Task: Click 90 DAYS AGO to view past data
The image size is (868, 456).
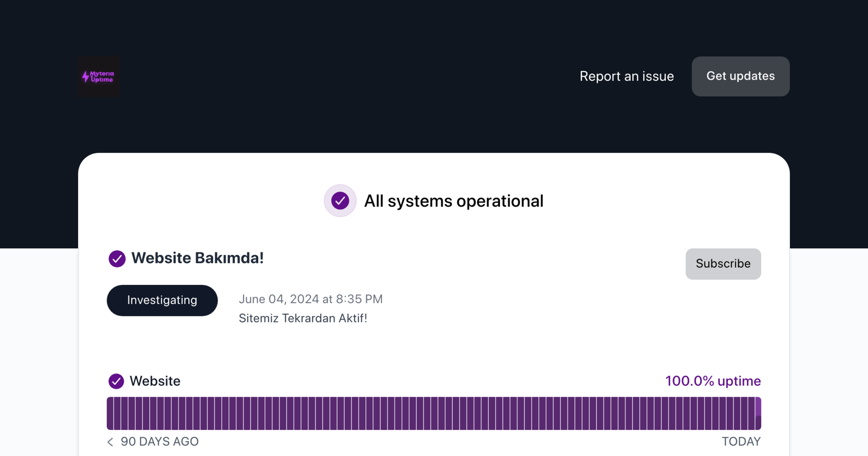Action: pos(159,441)
